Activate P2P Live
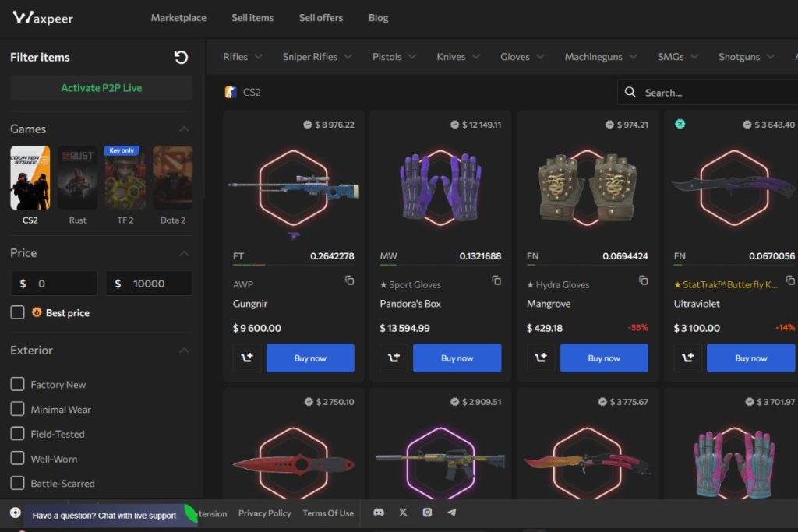 click(101, 88)
